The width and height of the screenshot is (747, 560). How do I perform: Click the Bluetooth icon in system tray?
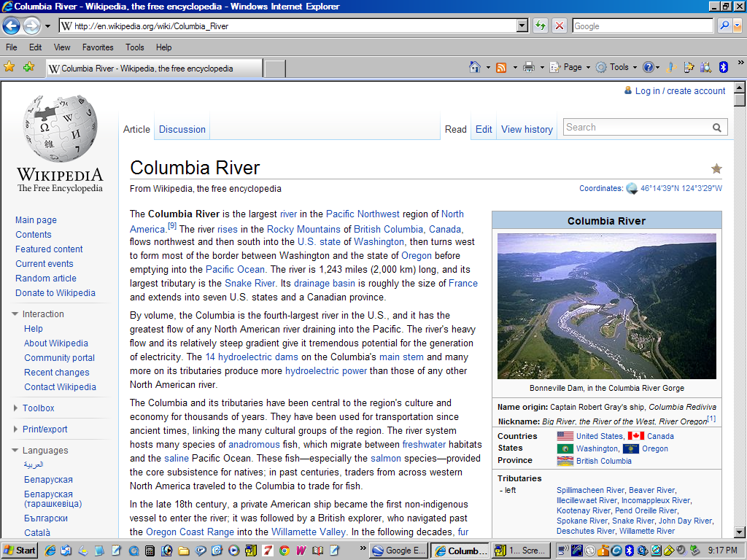[x=630, y=551]
